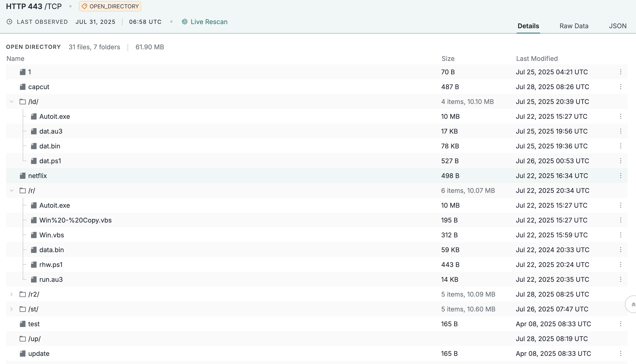Click the /st/ folder name
The image size is (636, 364).
point(33,309)
